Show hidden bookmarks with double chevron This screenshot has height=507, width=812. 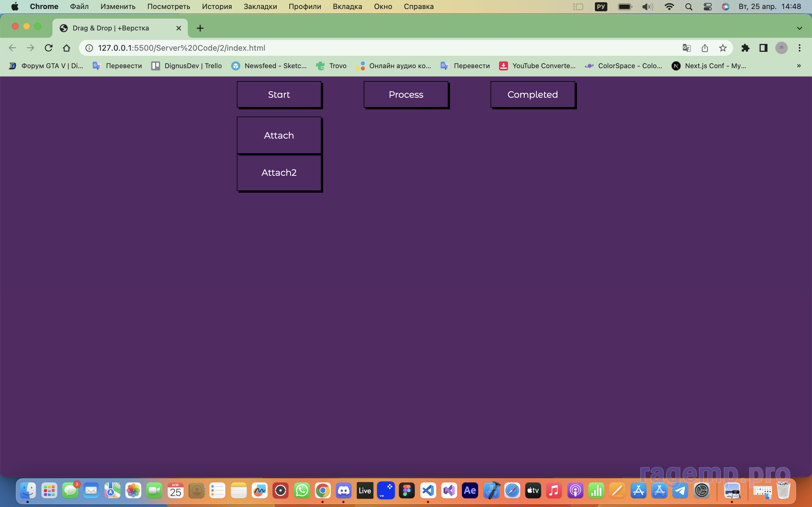(x=798, y=66)
